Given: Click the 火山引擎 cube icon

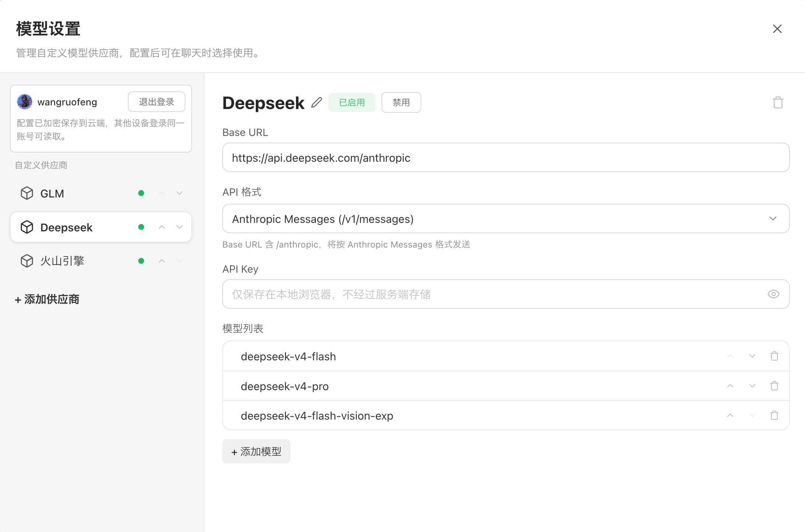Looking at the screenshot, I should pos(27,261).
